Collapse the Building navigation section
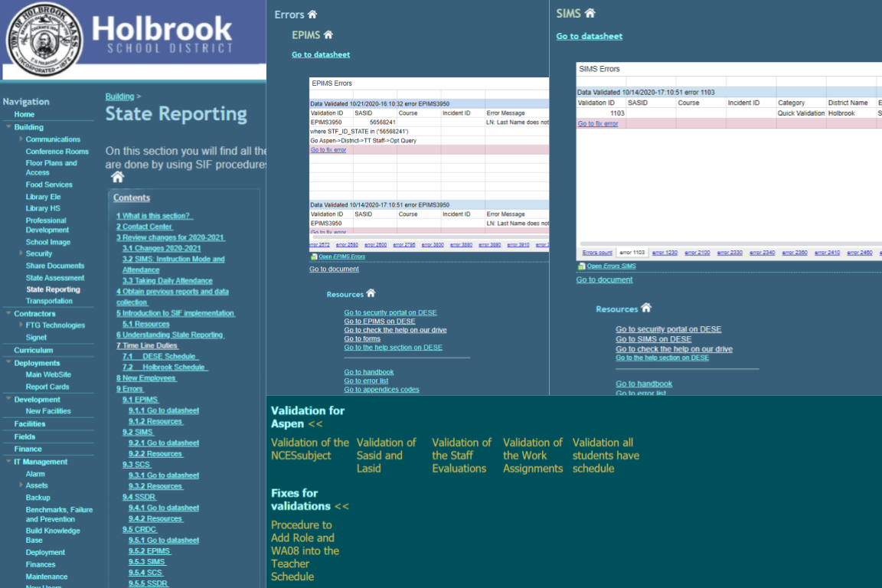This screenshot has width=882, height=588. [8, 127]
